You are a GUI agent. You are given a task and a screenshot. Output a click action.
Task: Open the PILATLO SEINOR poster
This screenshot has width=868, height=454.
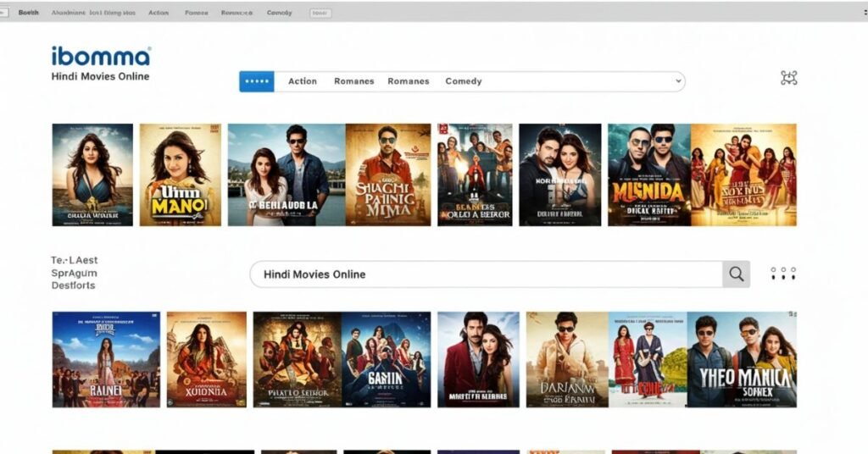click(298, 359)
